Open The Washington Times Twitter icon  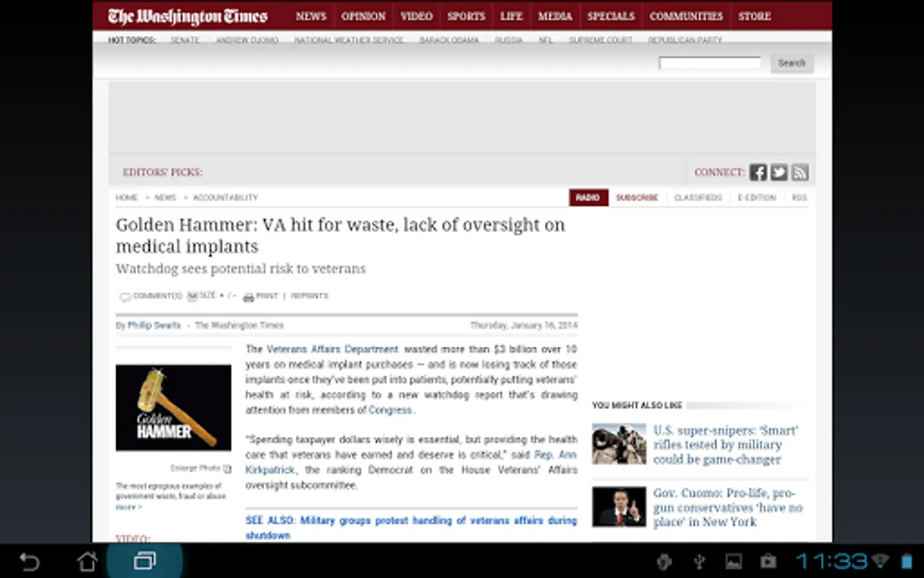779,172
